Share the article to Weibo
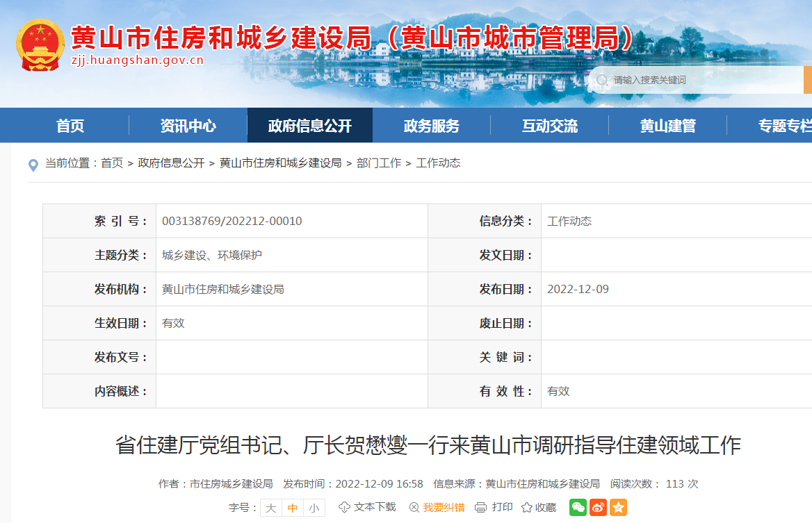 coord(597,508)
